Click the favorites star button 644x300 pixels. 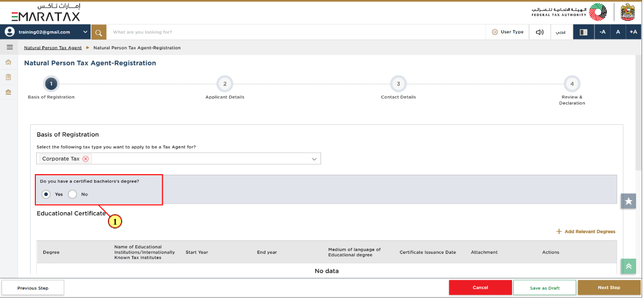[628, 201]
